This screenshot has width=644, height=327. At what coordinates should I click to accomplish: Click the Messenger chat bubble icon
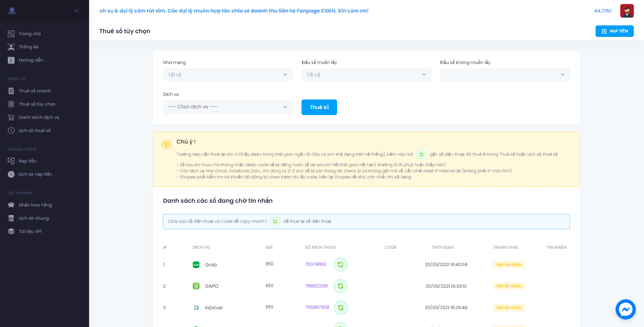click(625, 309)
